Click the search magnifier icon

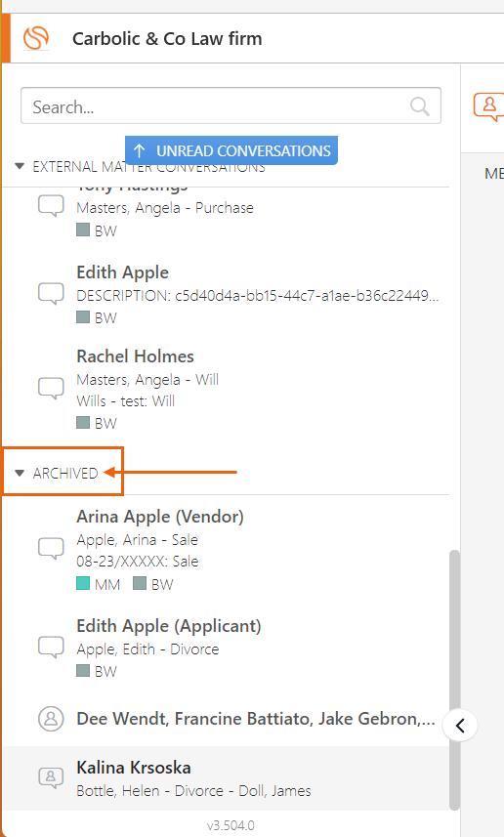420,106
